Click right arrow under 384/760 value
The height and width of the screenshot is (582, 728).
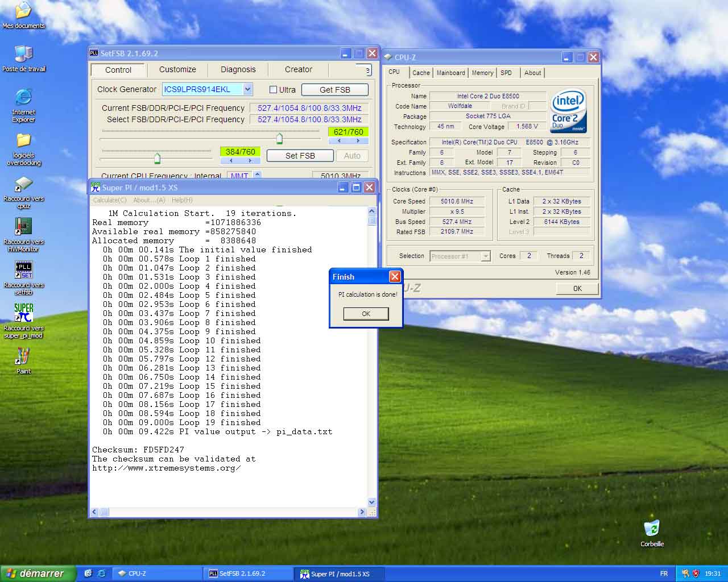tap(250, 161)
